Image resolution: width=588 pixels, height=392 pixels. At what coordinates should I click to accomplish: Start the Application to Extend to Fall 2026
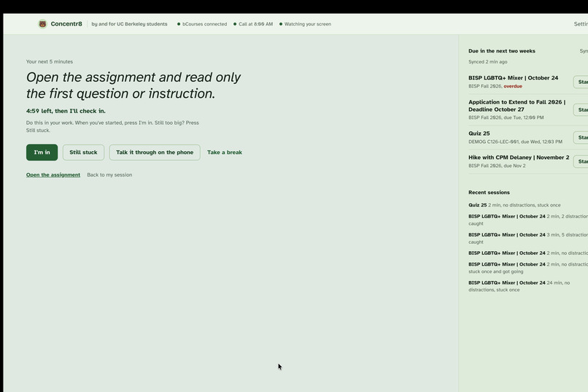[581, 109]
